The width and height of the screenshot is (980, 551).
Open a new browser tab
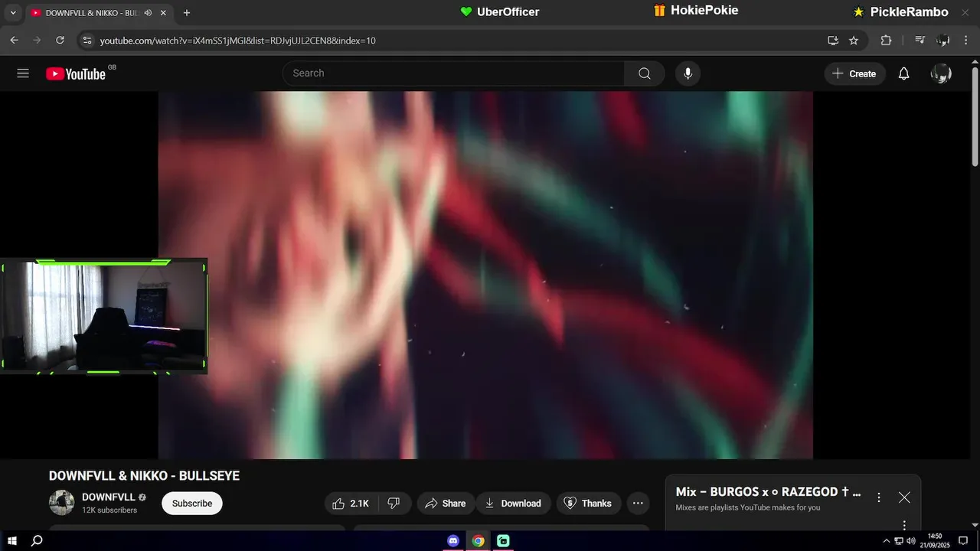tap(187, 13)
